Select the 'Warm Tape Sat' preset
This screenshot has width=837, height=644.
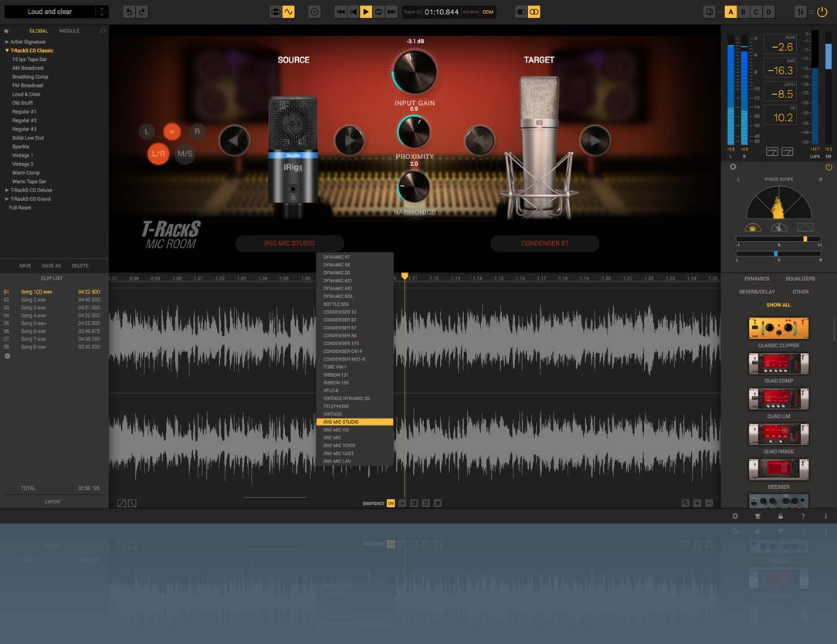[29, 181]
